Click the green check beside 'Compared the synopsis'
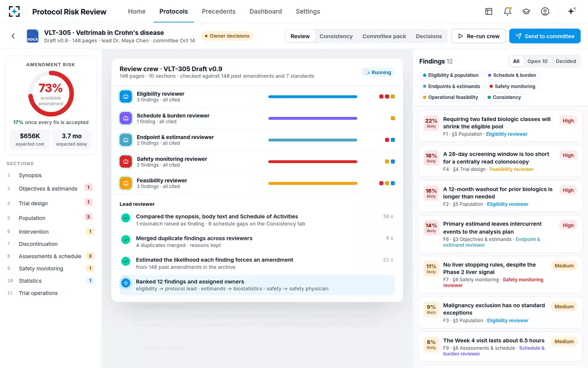588x368 pixels. [x=126, y=218]
